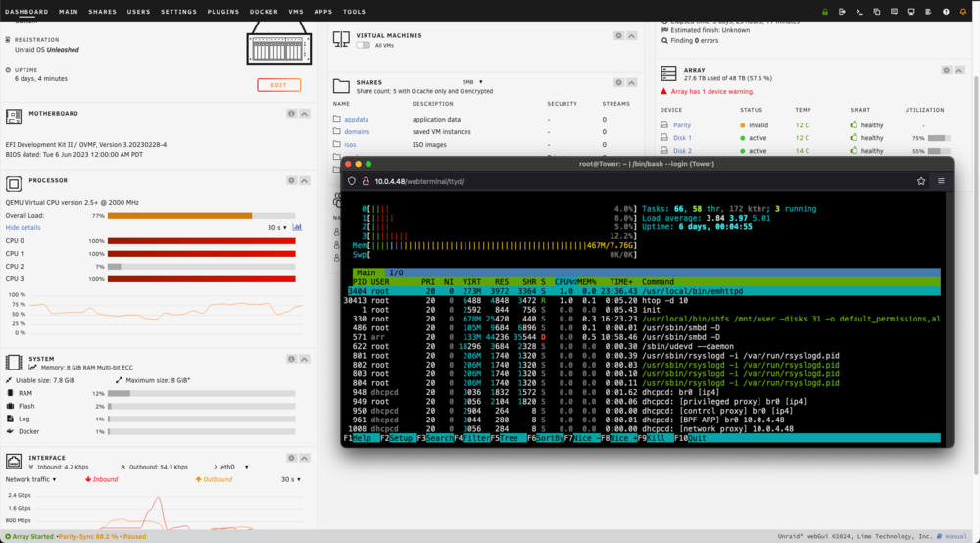Open Motherboard info icon
The image size is (980, 543).
click(x=291, y=114)
